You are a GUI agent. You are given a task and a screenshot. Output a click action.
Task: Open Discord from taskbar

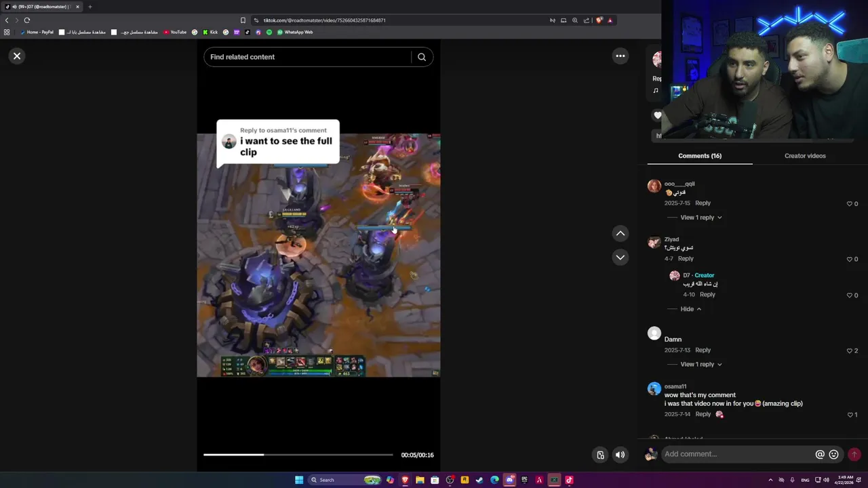coord(509,480)
